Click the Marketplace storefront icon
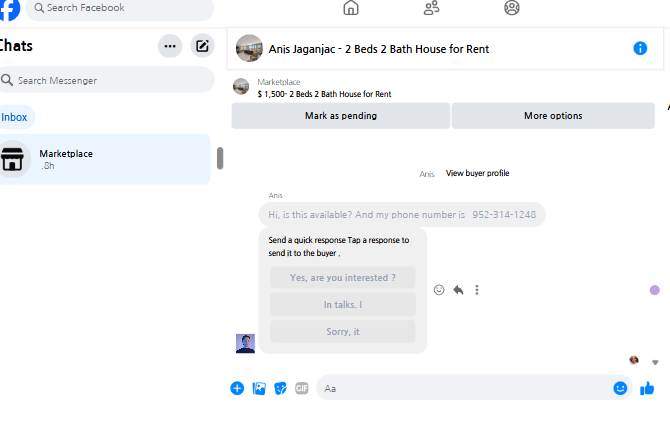 [12, 159]
